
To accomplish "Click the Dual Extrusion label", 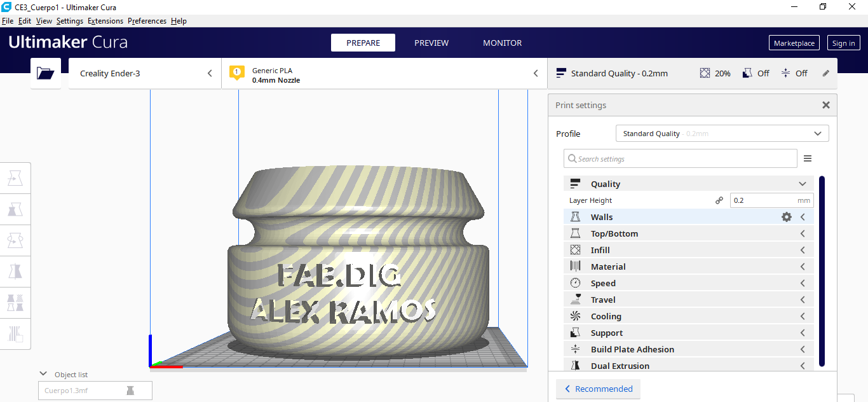I will point(620,366).
